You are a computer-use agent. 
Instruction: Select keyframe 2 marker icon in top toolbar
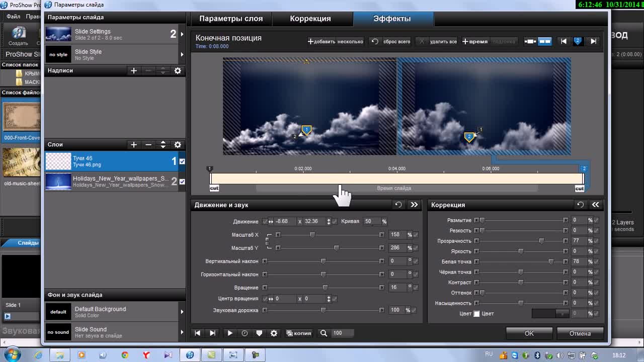point(578,41)
